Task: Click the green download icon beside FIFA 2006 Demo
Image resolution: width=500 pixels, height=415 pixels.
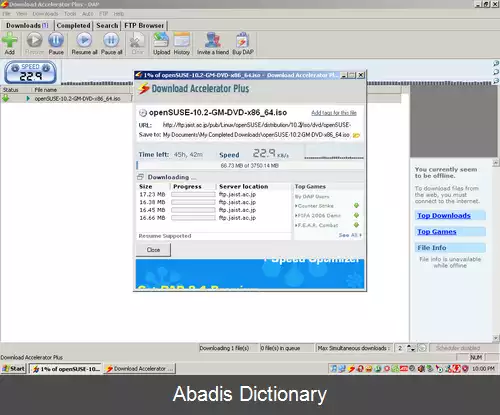Action: point(356,215)
